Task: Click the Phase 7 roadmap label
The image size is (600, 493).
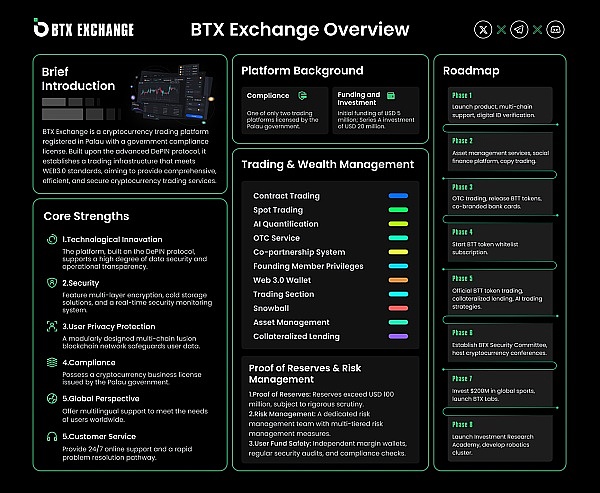Action: [462, 379]
